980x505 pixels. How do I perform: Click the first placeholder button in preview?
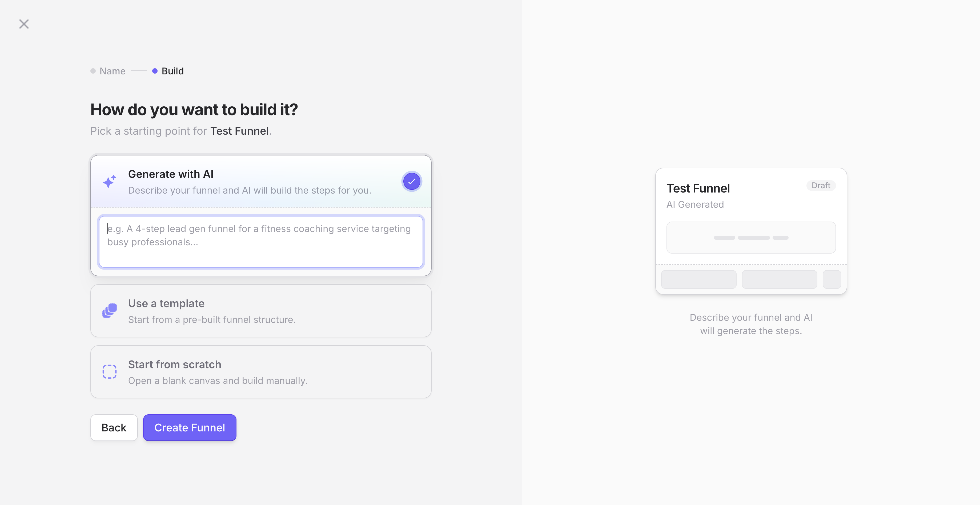coord(698,279)
